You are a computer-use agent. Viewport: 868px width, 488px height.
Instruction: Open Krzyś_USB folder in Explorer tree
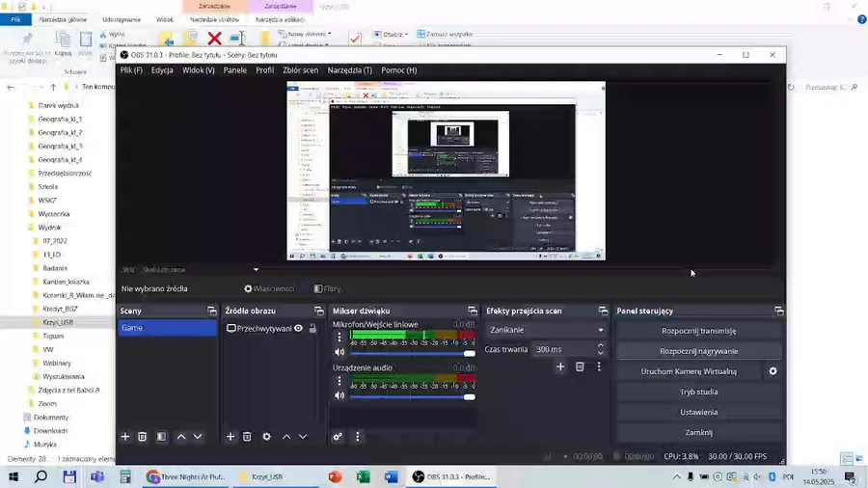pos(58,322)
